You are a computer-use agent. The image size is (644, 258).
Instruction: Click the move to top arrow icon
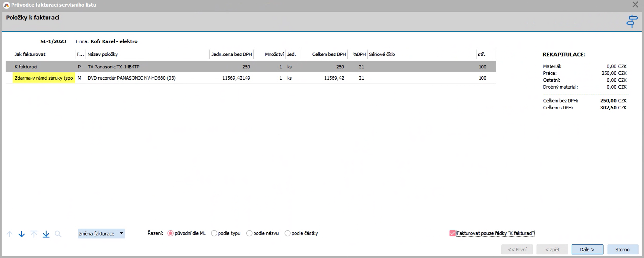point(34,234)
